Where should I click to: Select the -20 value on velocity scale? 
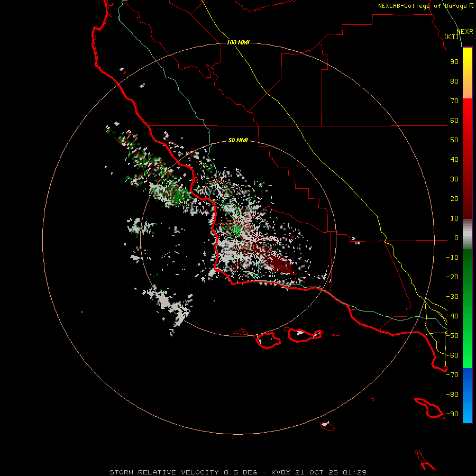(x=452, y=277)
